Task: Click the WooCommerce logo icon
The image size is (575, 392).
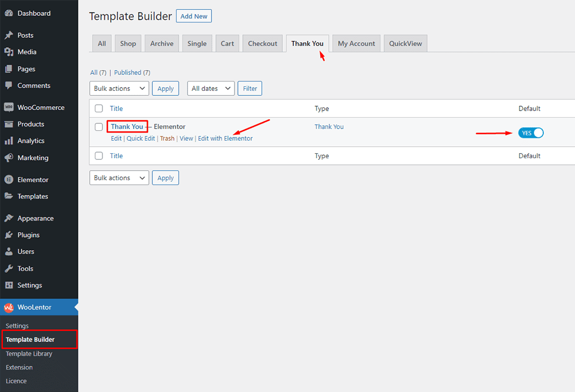Action: pyautogui.click(x=9, y=107)
